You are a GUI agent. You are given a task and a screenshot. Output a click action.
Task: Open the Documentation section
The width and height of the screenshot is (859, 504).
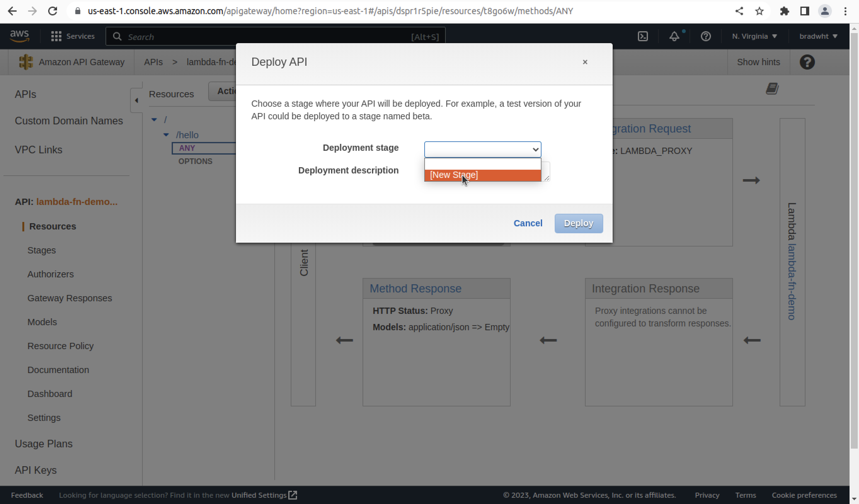[58, 370]
